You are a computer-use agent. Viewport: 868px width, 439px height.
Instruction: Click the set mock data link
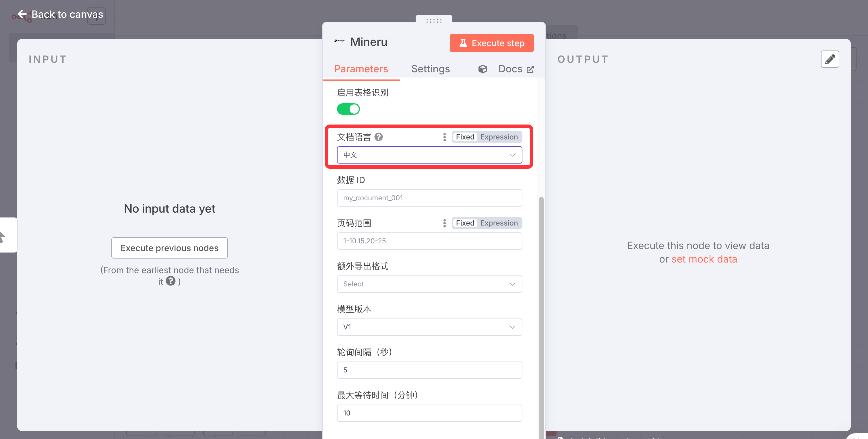[704, 259]
